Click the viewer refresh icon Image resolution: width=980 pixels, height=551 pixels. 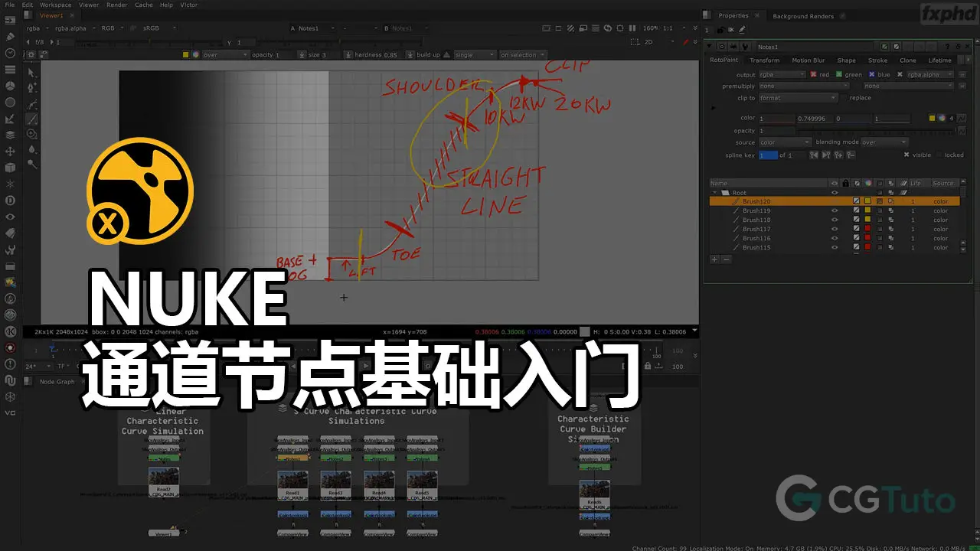(x=607, y=28)
